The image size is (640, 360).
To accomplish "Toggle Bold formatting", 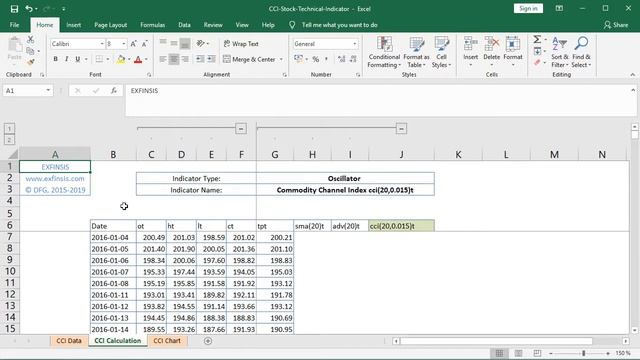I will pos(56,59).
